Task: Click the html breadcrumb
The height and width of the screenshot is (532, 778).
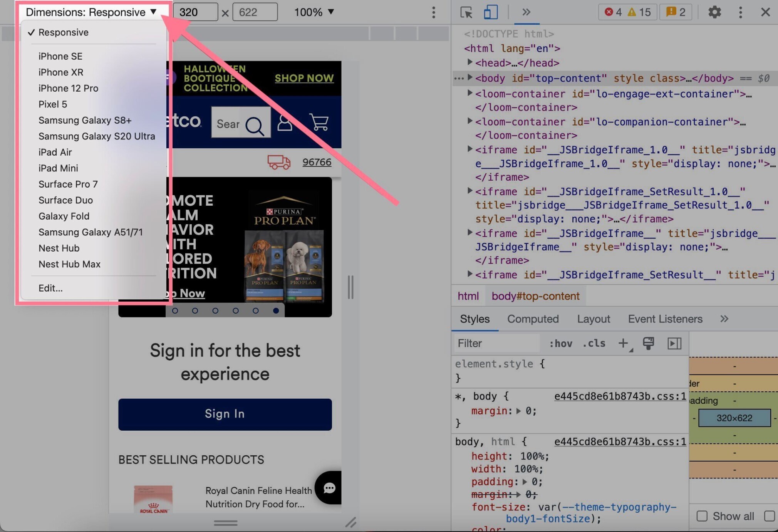Action: 468,296
